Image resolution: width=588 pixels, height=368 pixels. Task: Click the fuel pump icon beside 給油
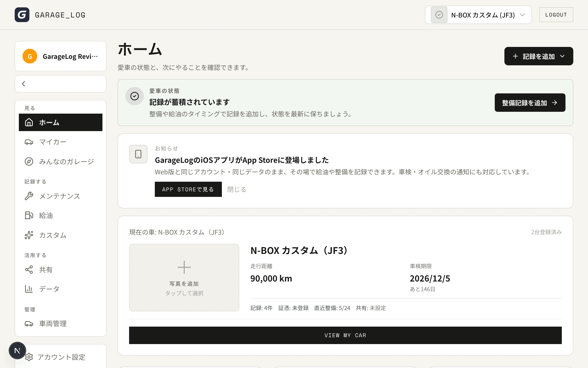pos(29,216)
